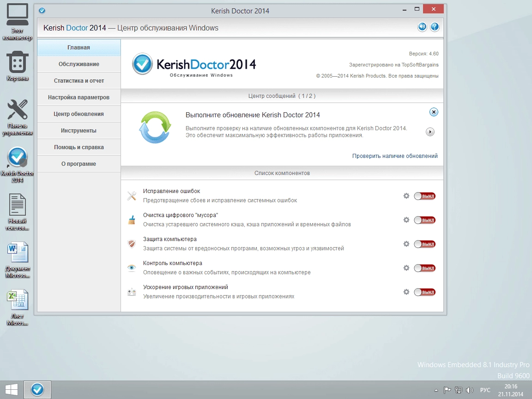Toggle the Очистка цифрового мусора switch
The height and width of the screenshot is (399, 532).
click(x=424, y=220)
